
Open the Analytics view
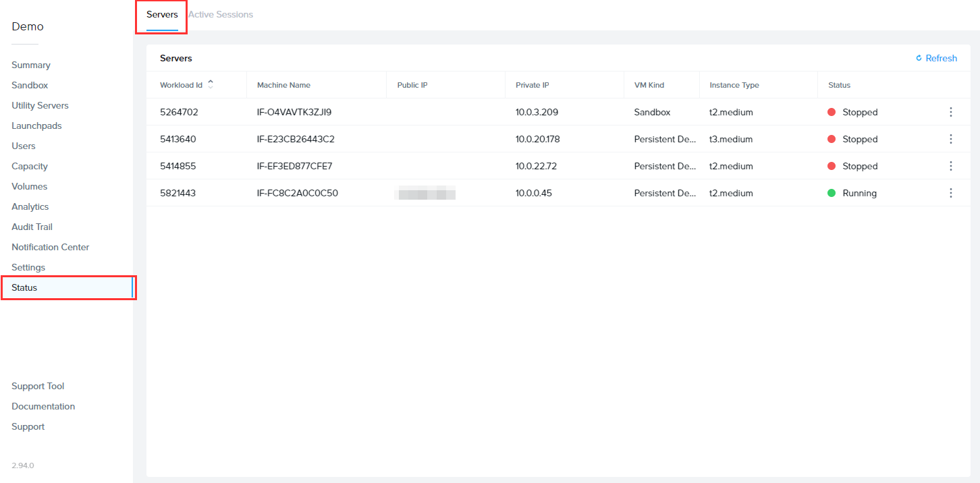coord(30,206)
